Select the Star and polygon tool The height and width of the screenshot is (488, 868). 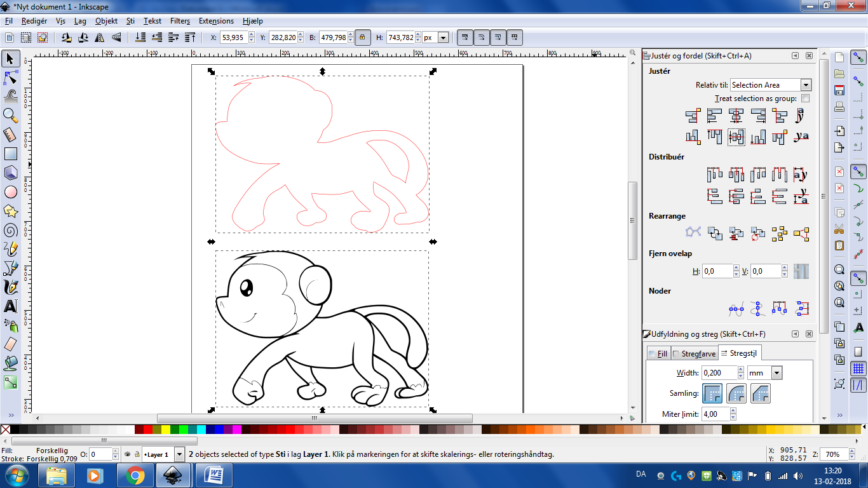[11, 211]
